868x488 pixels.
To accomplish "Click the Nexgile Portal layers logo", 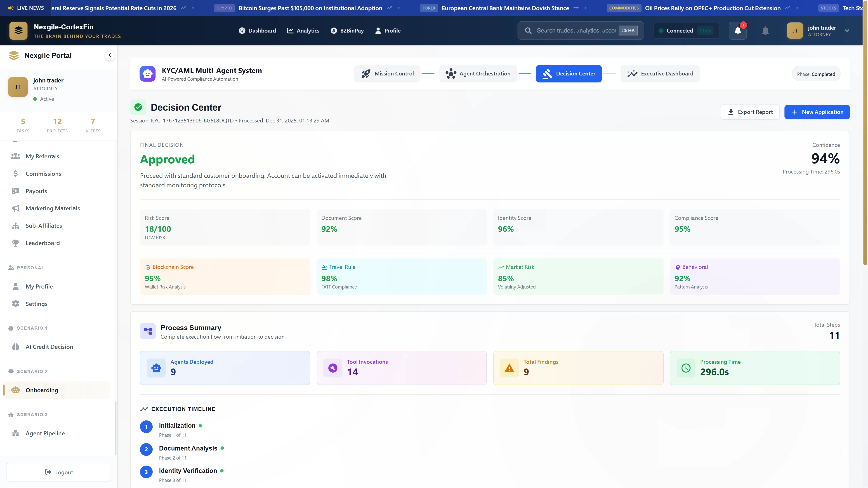I will (14, 55).
